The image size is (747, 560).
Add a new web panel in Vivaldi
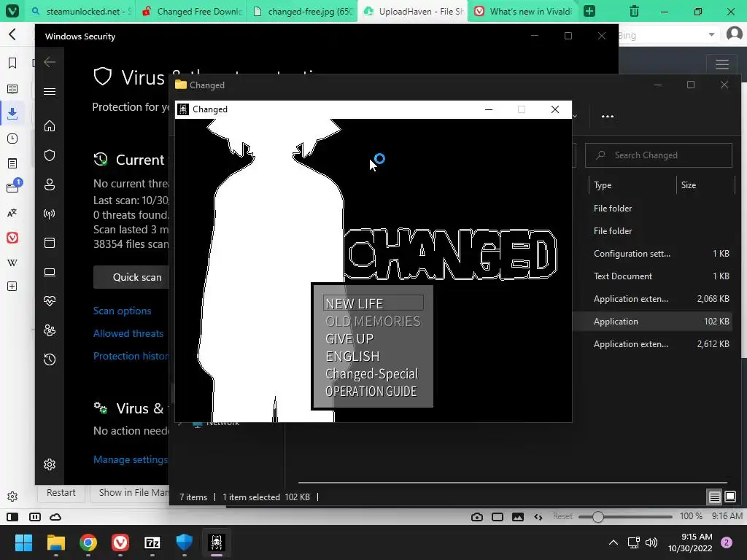click(12, 286)
